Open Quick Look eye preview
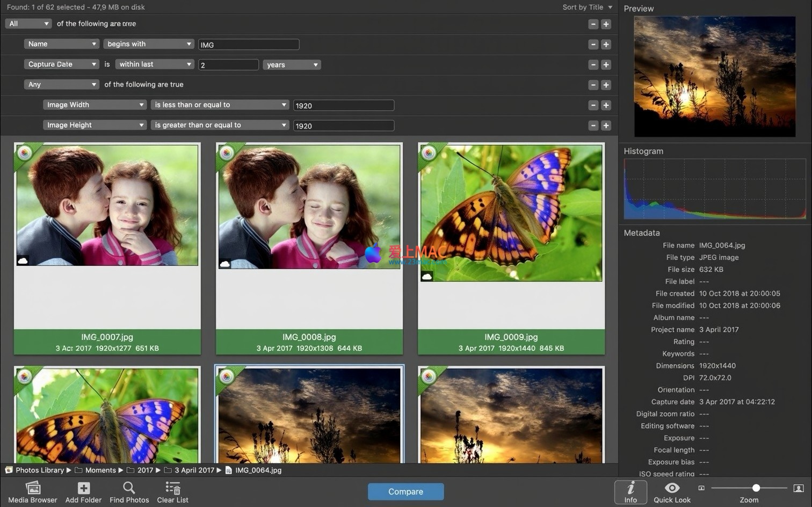Screen dimensions: 812x507 coord(672,488)
